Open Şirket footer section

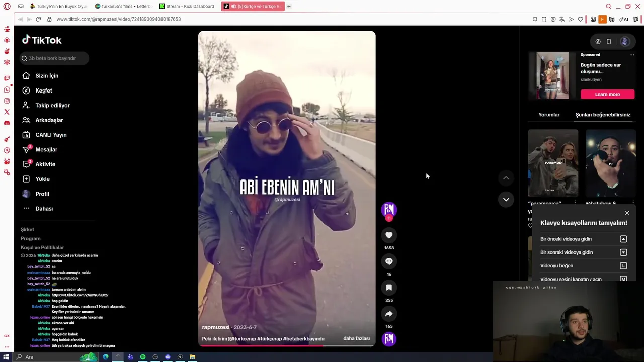pyautogui.click(x=27, y=230)
